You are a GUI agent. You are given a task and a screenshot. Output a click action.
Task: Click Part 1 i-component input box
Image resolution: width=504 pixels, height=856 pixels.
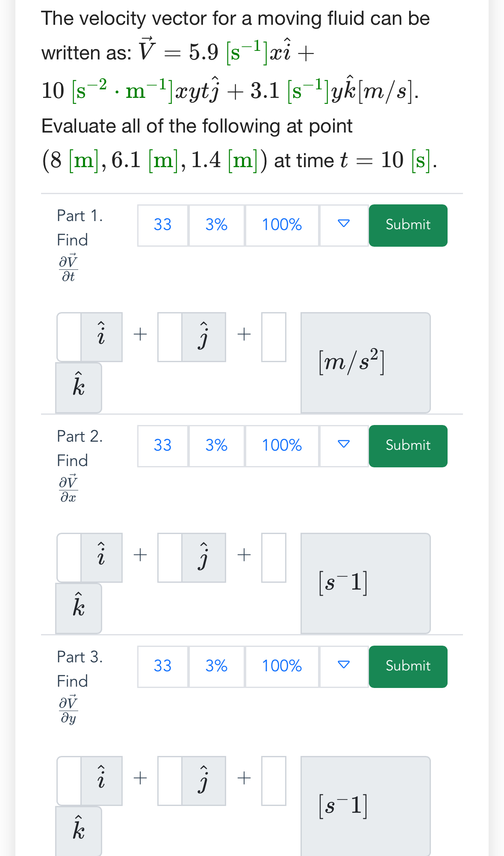tap(69, 337)
